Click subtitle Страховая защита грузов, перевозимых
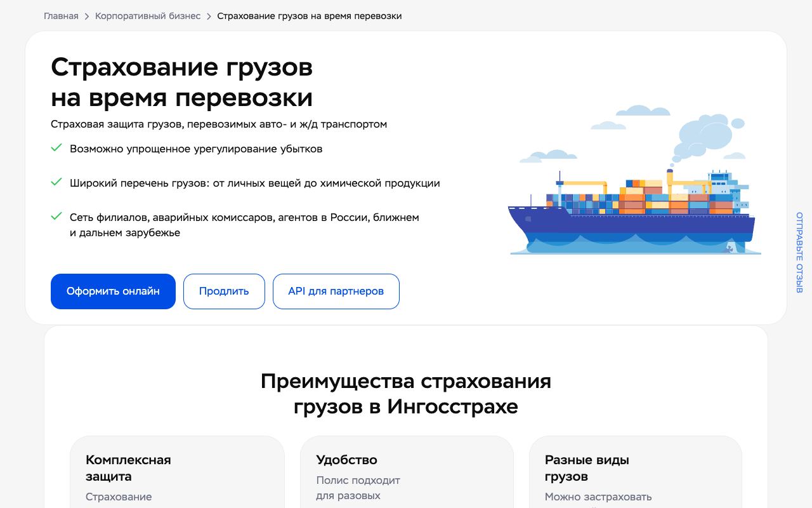The height and width of the screenshot is (508, 812). tap(219, 124)
